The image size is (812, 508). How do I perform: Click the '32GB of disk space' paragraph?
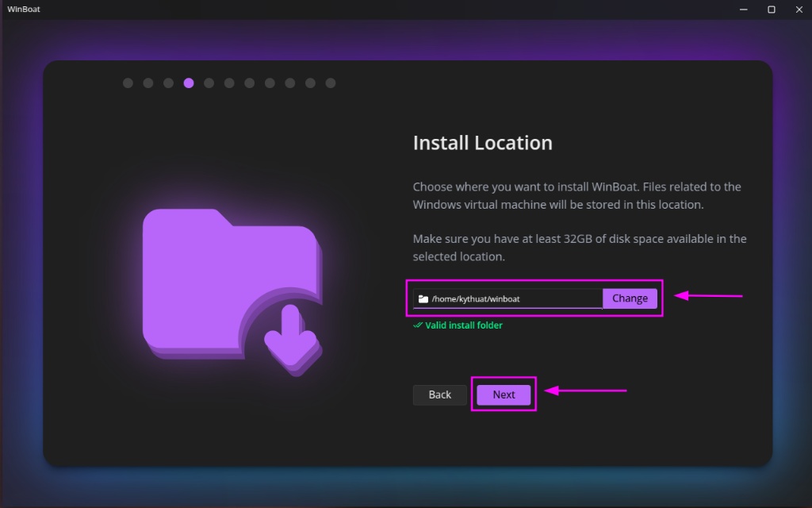click(x=580, y=248)
